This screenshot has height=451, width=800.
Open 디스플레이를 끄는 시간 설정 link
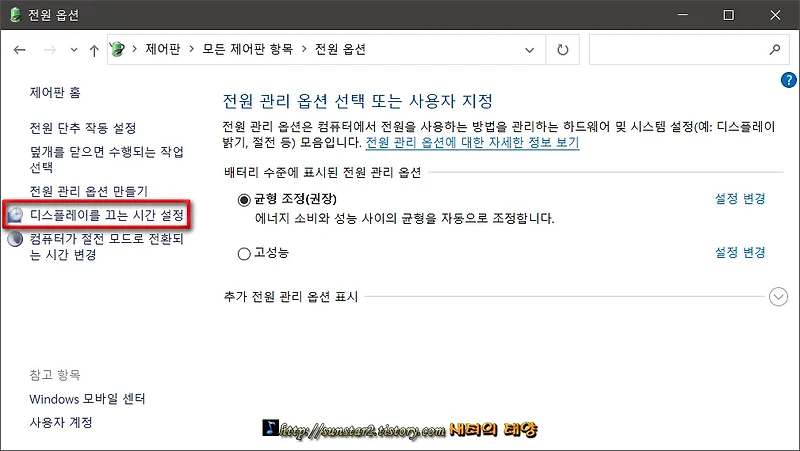click(x=106, y=215)
